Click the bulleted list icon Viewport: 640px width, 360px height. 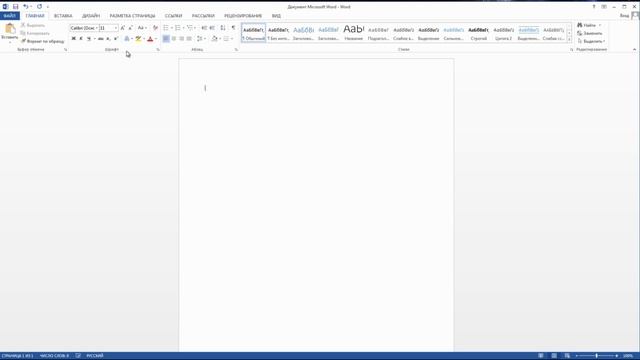pyautogui.click(x=166, y=28)
